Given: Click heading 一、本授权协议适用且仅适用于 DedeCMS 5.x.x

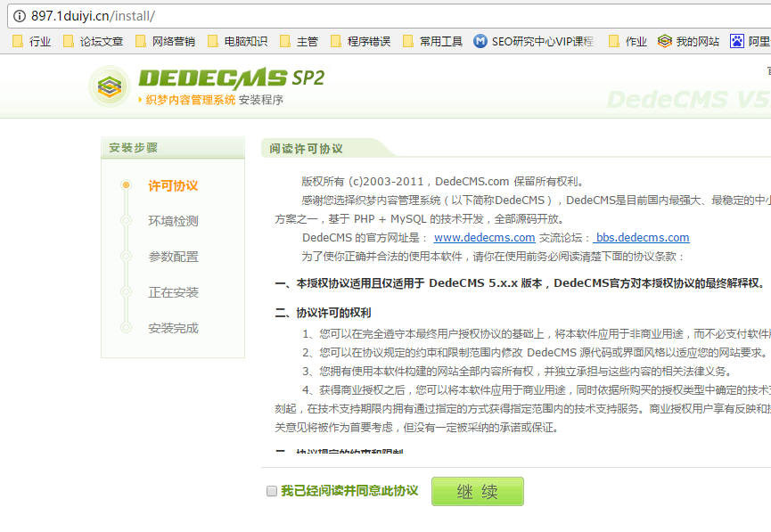Looking at the screenshot, I should coord(520,283).
